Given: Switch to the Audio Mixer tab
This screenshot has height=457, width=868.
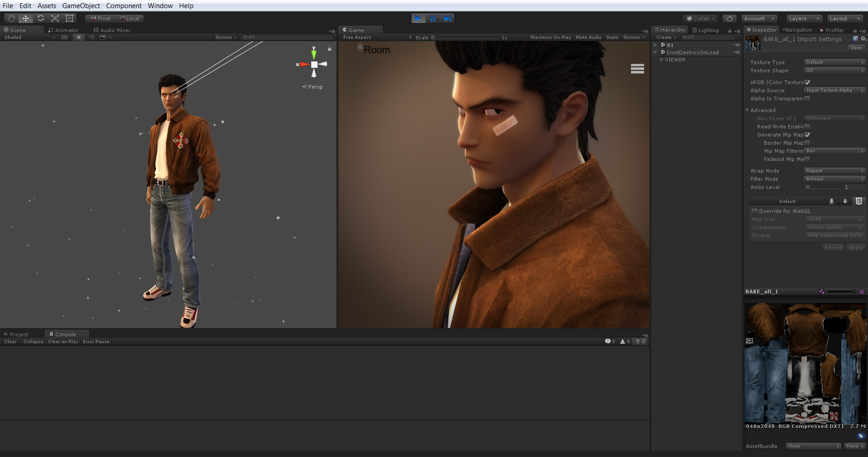Looking at the screenshot, I should click(112, 30).
